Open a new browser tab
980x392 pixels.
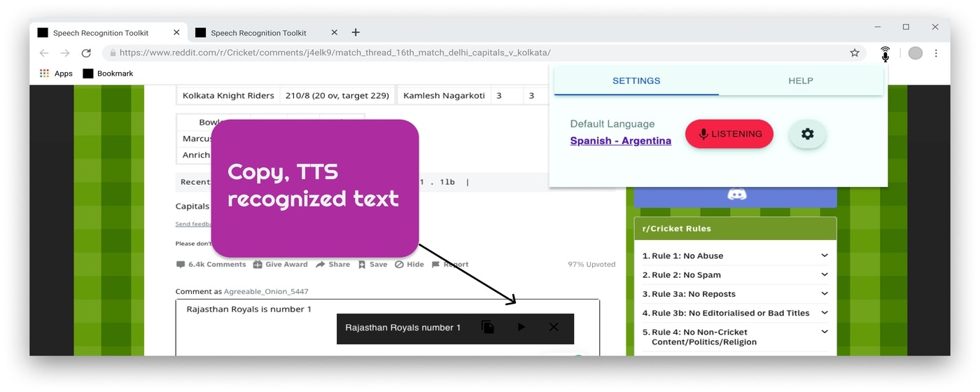[x=356, y=32]
